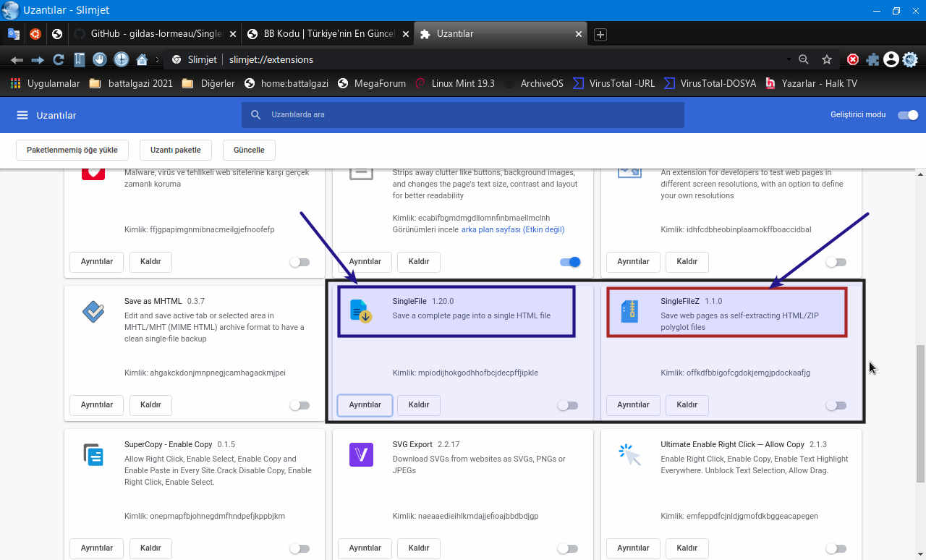Open the bookmarks panel icon
This screenshot has height=560, width=926.
[x=79, y=59]
